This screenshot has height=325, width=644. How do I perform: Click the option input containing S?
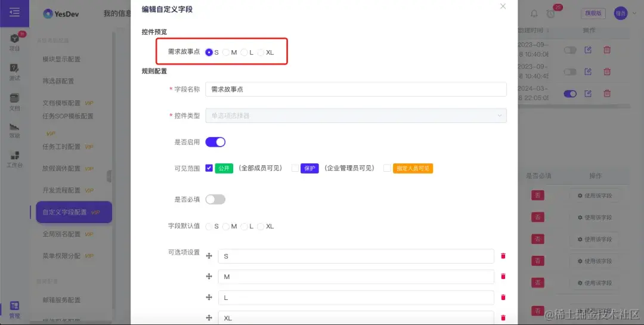coord(355,256)
